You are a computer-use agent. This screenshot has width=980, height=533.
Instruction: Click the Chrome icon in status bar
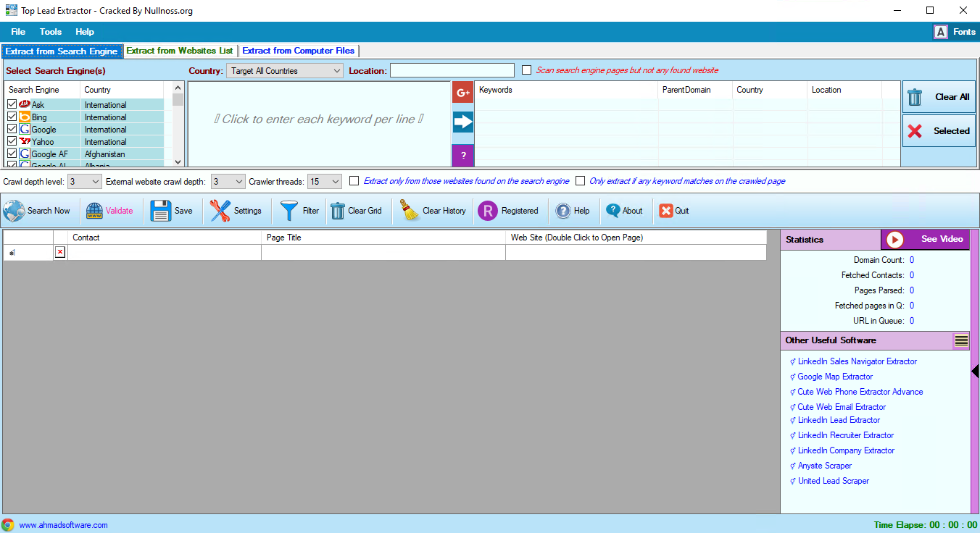(x=8, y=525)
